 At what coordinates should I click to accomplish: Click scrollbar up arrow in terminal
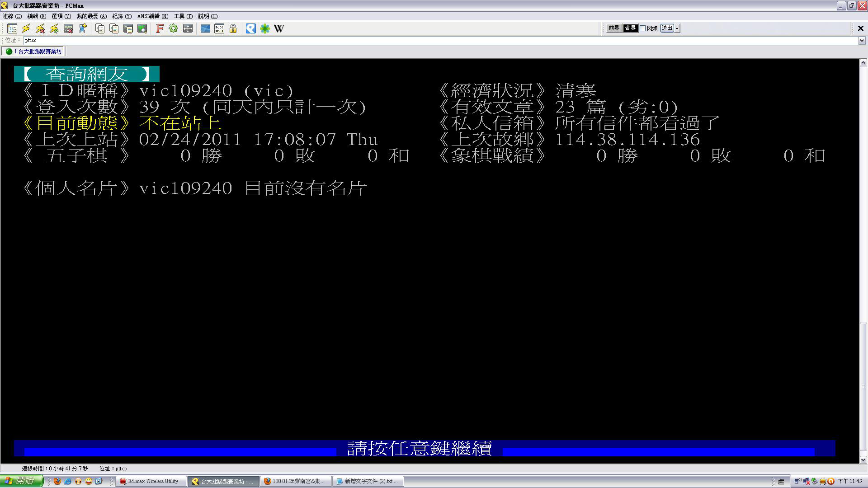(863, 63)
